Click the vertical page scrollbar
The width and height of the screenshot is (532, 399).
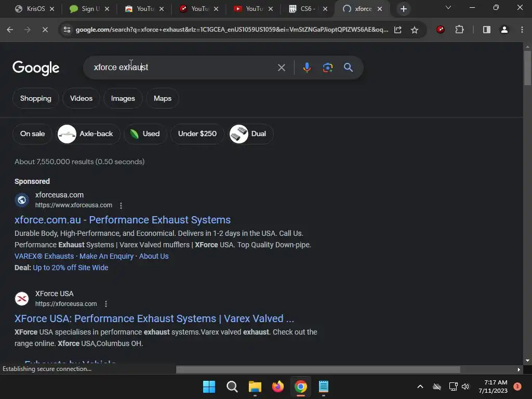(x=527, y=68)
